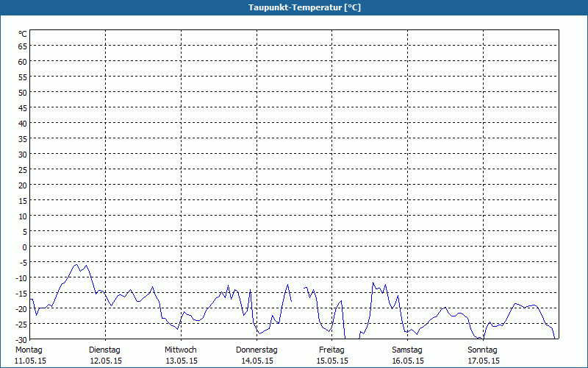The image size is (588, 368).
Task: Select the -25 value on the y-axis
Action: click(21, 325)
